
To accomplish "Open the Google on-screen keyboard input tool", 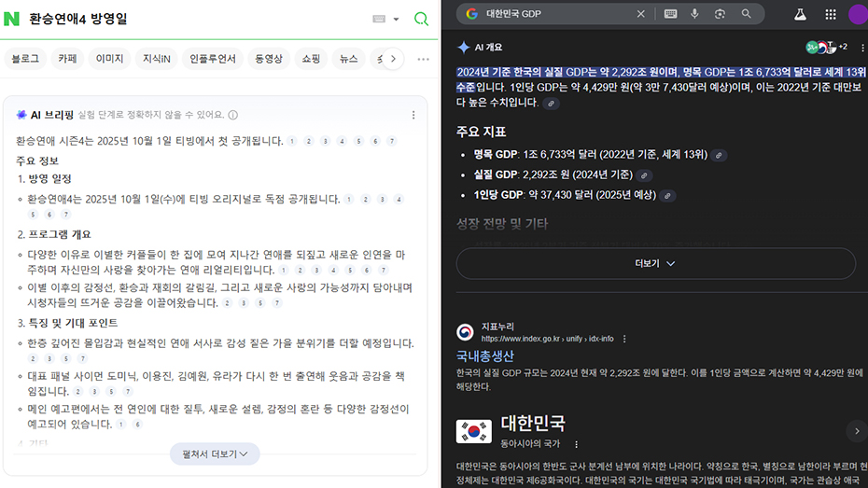I will click(670, 14).
